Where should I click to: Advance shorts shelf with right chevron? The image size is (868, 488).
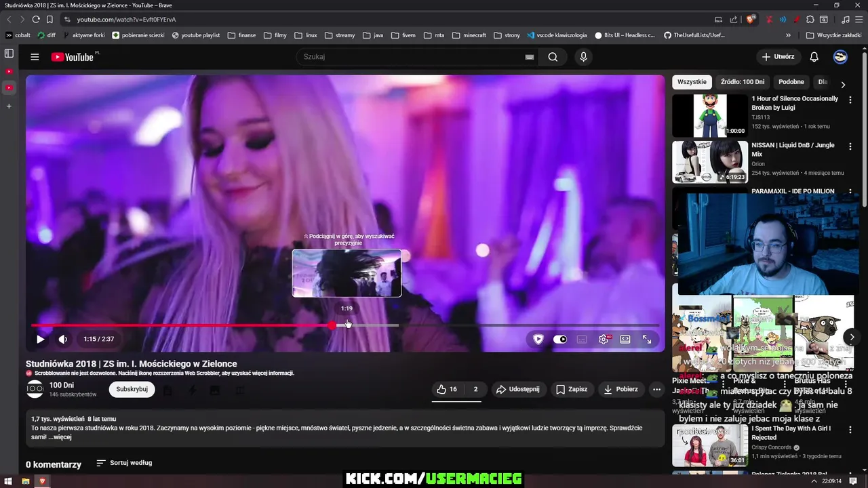click(x=852, y=337)
